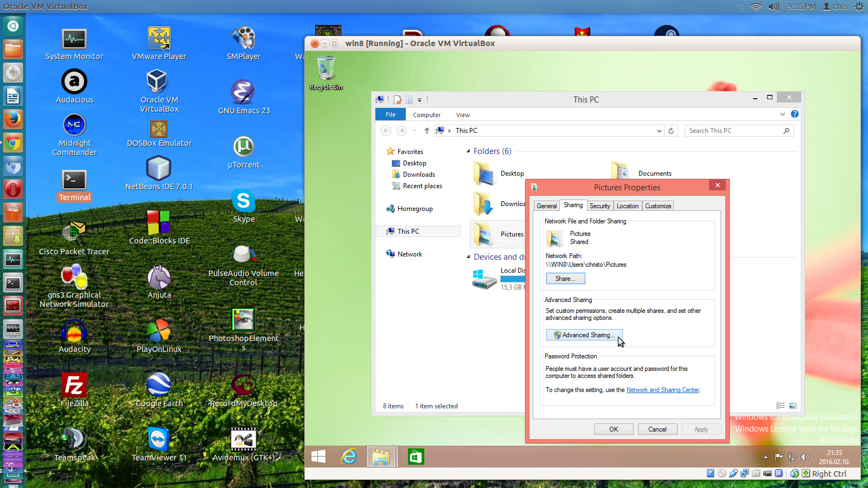This screenshot has width=868, height=488.
Task: Switch to the Customize tab
Action: pyautogui.click(x=658, y=206)
